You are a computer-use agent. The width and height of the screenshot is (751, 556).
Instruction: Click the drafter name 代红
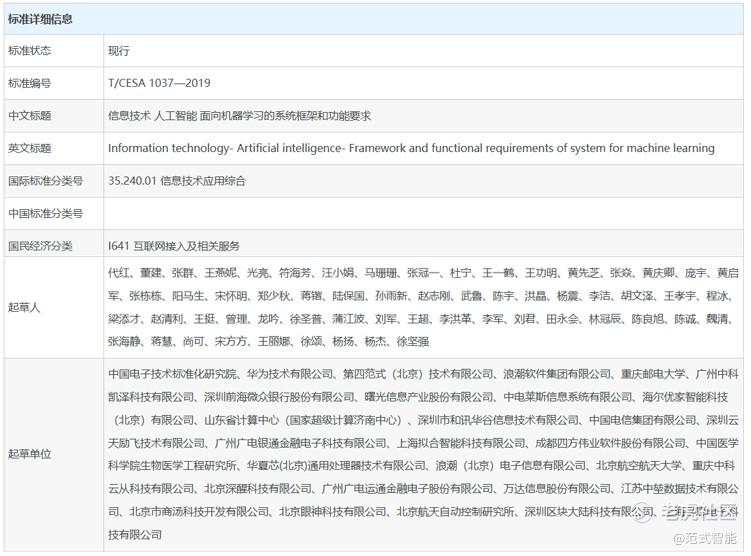(x=119, y=273)
